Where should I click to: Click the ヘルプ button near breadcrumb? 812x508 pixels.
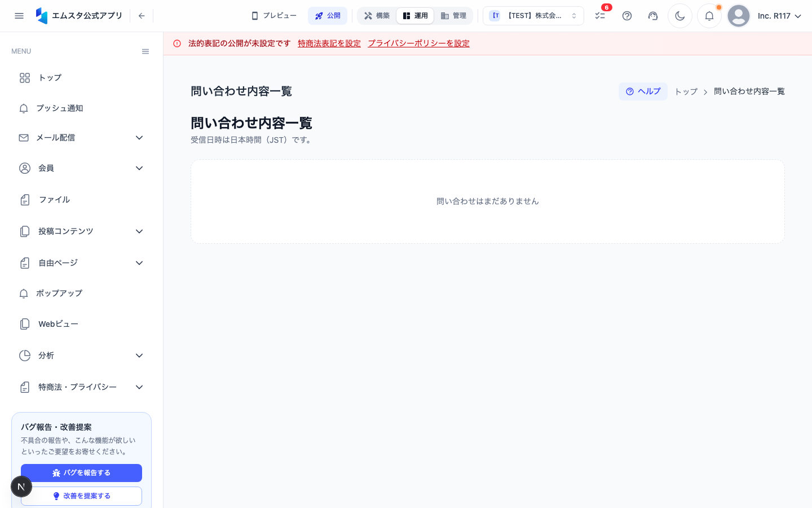643,91
